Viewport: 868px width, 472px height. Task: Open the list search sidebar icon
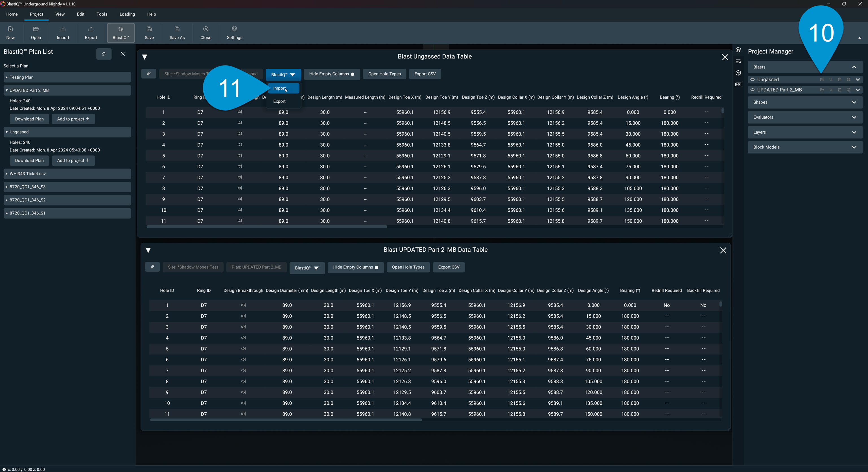pos(738,61)
